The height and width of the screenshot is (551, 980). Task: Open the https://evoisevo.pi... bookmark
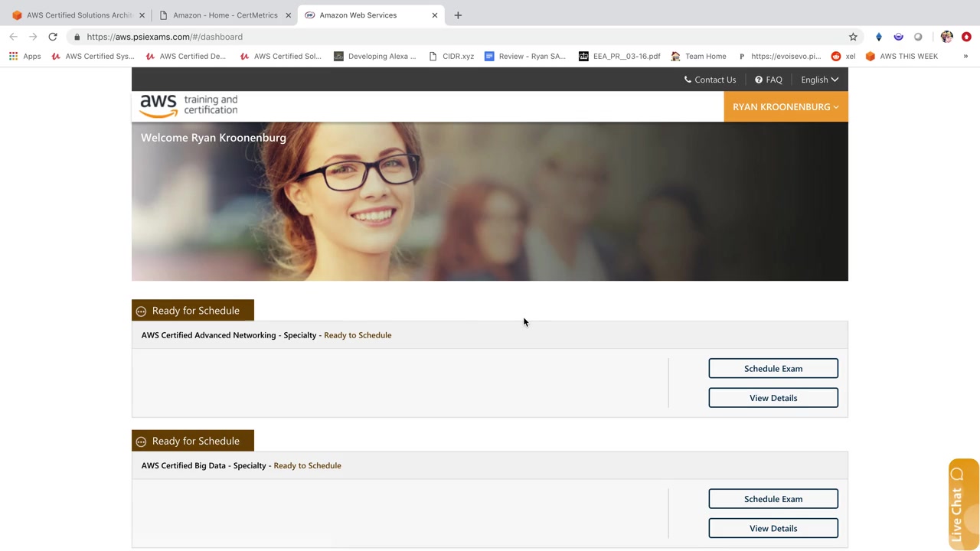coord(779,56)
